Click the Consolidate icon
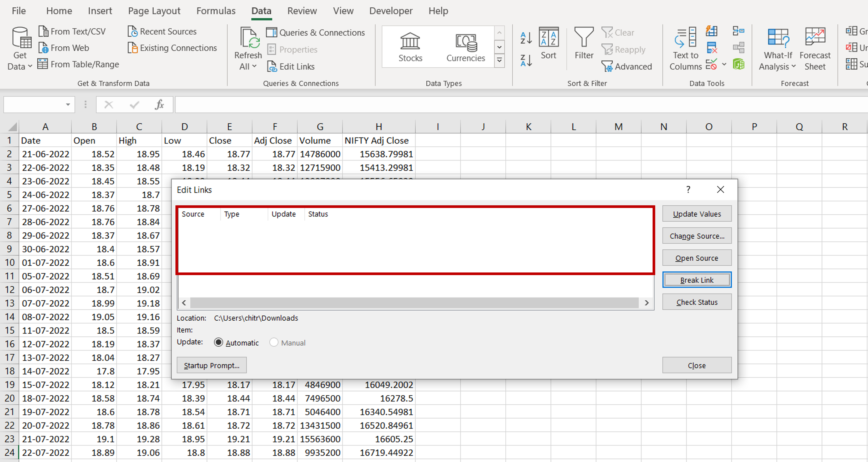Viewport: 868px width, 462px height. [x=739, y=31]
